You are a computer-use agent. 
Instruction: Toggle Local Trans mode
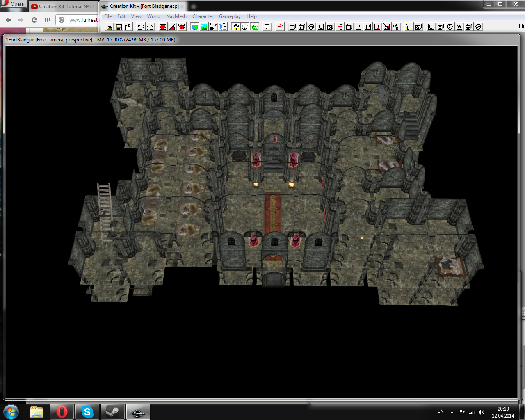(x=182, y=27)
